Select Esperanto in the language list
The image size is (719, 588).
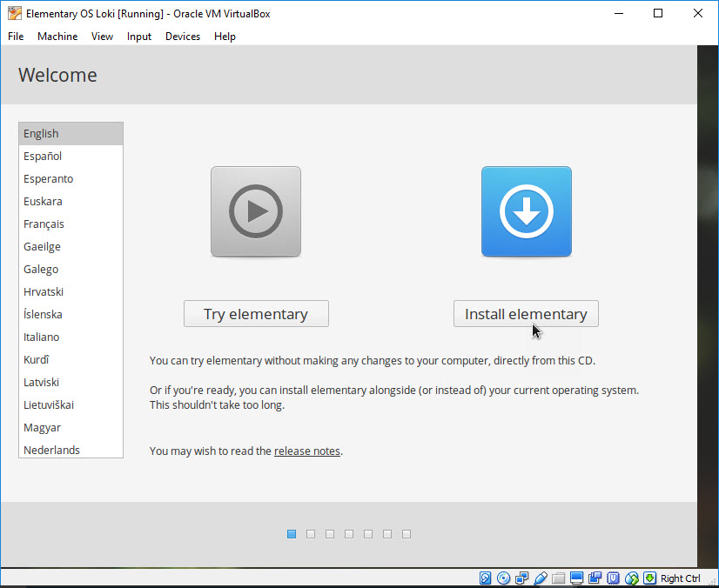coord(71,178)
